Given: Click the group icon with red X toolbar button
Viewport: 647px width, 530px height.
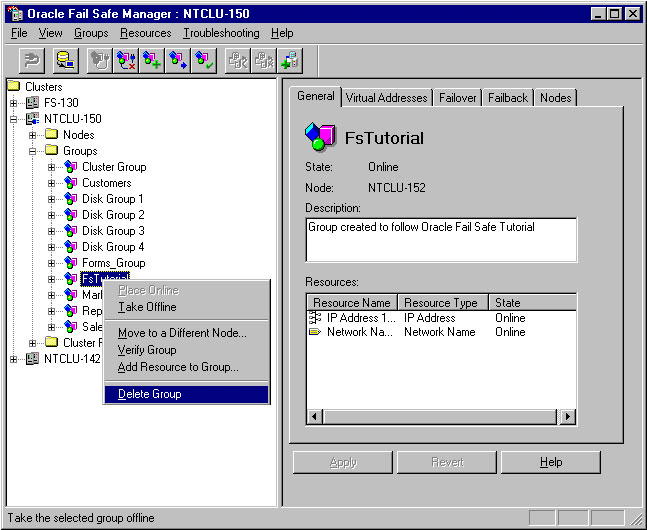Looking at the screenshot, I should [126, 61].
